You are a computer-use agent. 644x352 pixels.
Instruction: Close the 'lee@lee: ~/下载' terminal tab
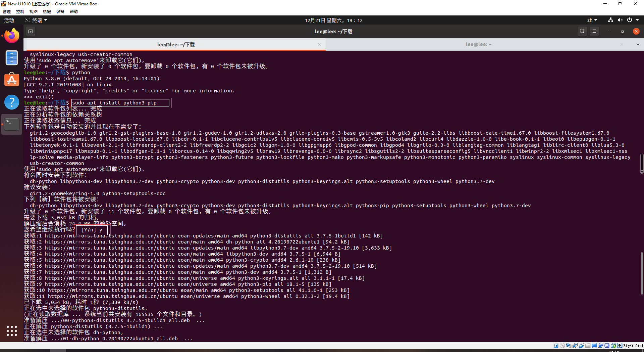point(319,44)
